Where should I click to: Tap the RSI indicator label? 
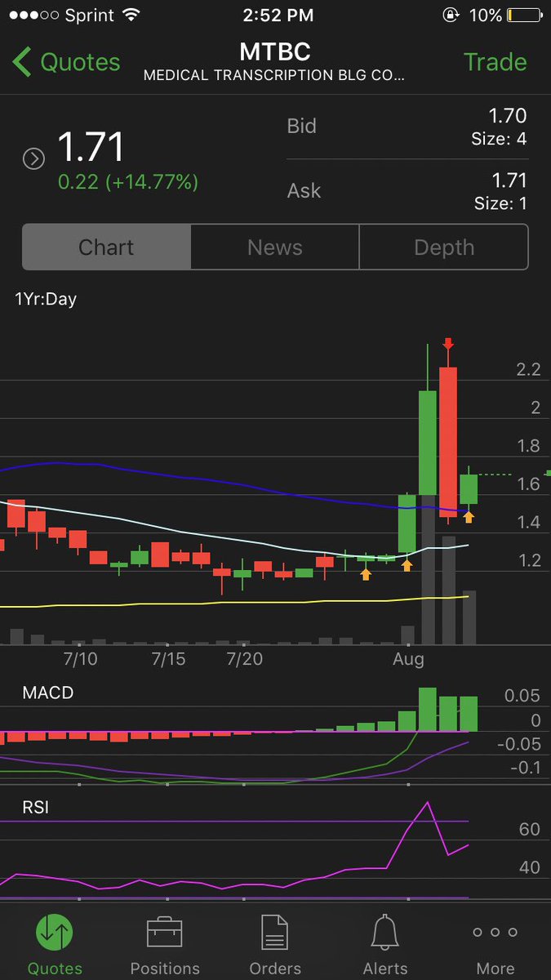point(35,808)
